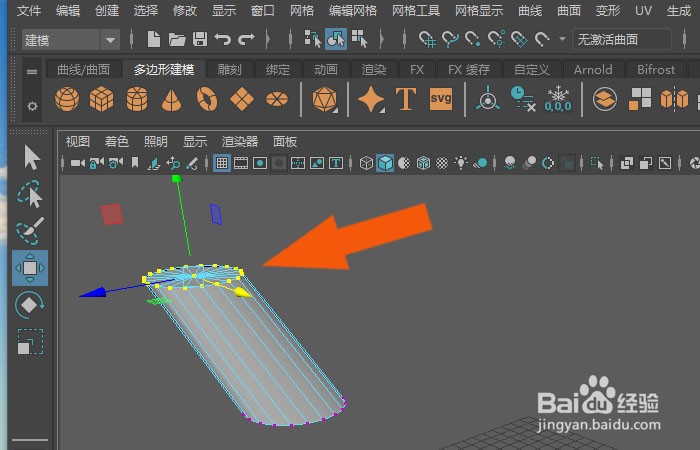This screenshot has width=700, height=450.
Task: Activate the Paint selection tool
Action: pos(30,231)
